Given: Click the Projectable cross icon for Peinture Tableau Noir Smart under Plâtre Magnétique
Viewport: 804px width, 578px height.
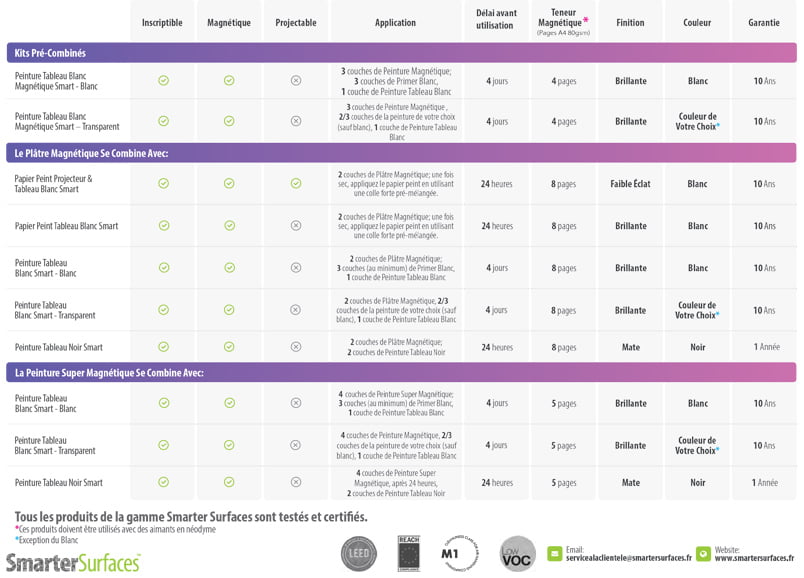Looking at the screenshot, I should pos(296,347).
